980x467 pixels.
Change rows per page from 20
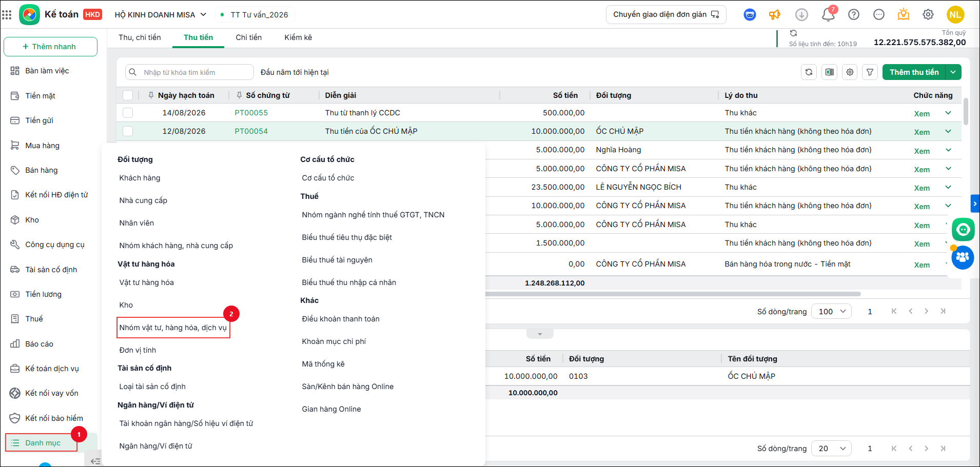pos(831,449)
